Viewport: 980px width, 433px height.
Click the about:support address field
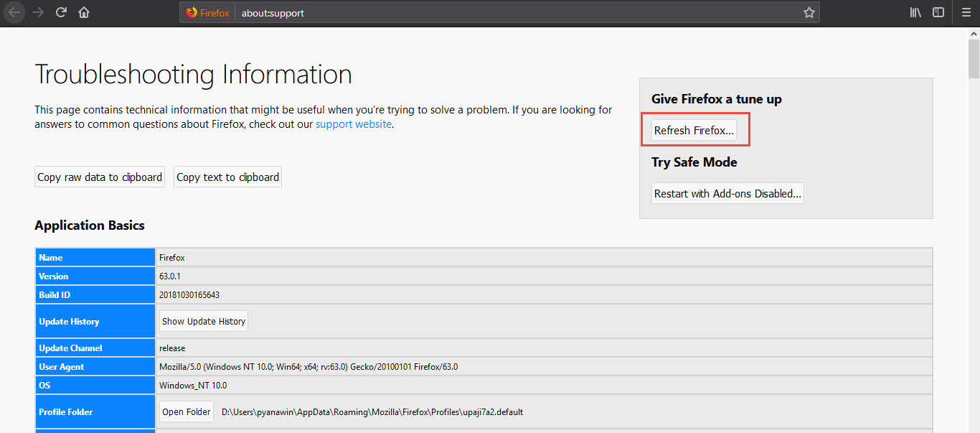pyautogui.click(x=517, y=12)
